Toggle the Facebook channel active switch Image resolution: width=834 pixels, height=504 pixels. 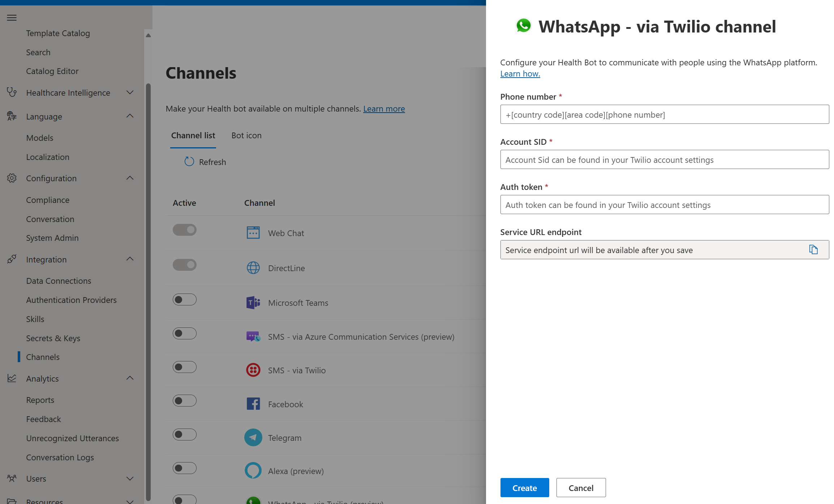click(x=185, y=400)
